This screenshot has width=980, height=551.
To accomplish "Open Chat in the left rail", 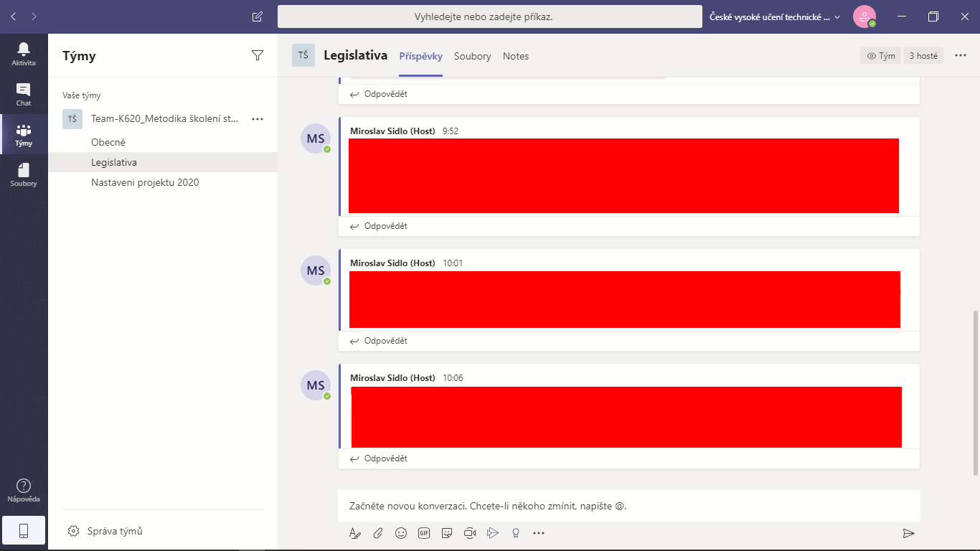I will point(24,94).
